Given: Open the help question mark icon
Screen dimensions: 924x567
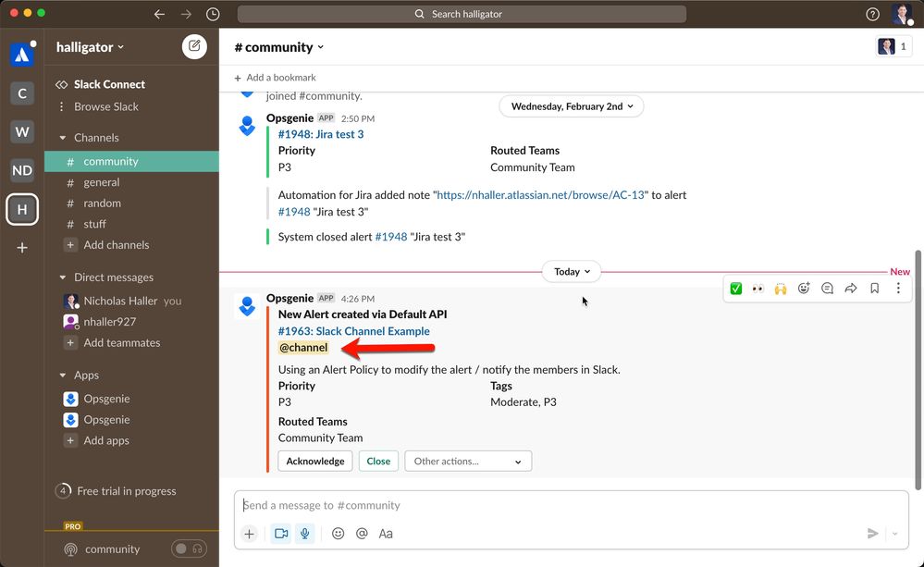Looking at the screenshot, I should coord(873,14).
